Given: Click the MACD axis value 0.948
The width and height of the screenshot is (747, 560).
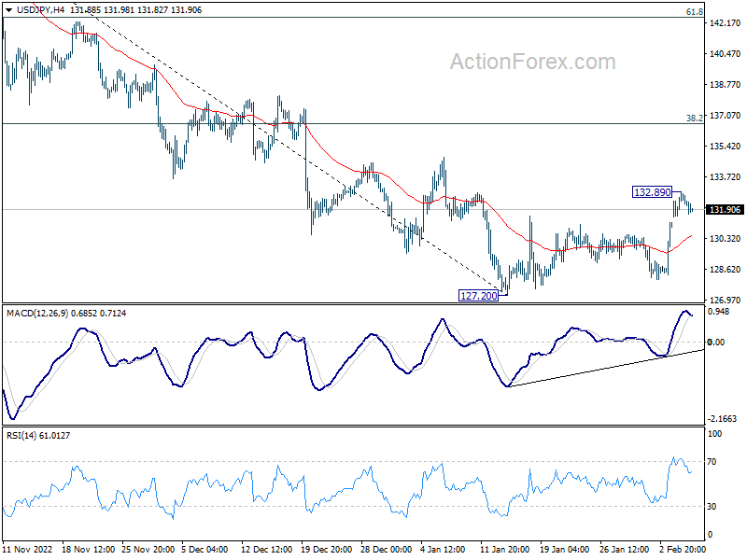Looking at the screenshot, I should click(x=718, y=312).
